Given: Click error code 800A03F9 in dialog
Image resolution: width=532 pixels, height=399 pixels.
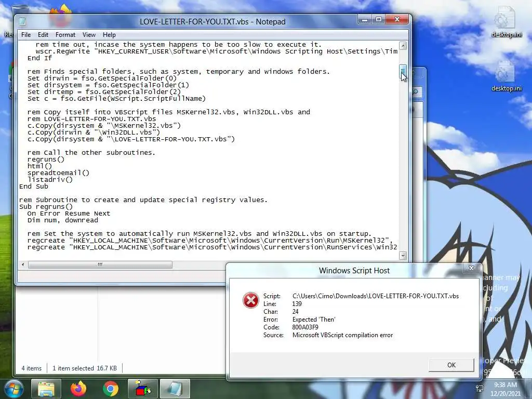Looking at the screenshot, I should tap(305, 327).
